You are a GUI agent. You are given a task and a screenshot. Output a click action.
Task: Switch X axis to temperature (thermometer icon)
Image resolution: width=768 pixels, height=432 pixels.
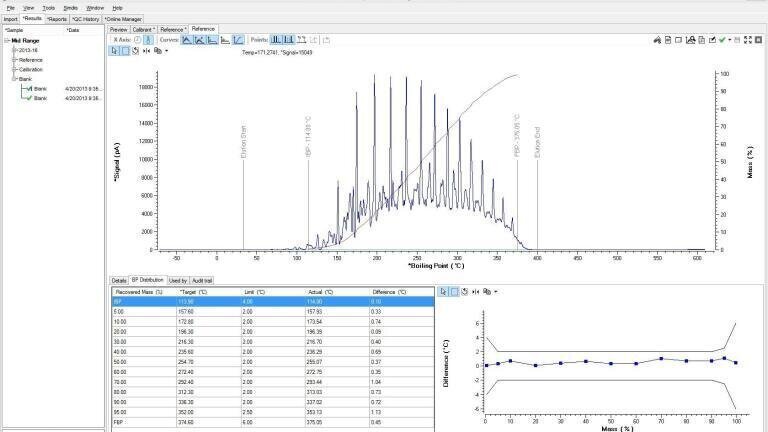148,40
